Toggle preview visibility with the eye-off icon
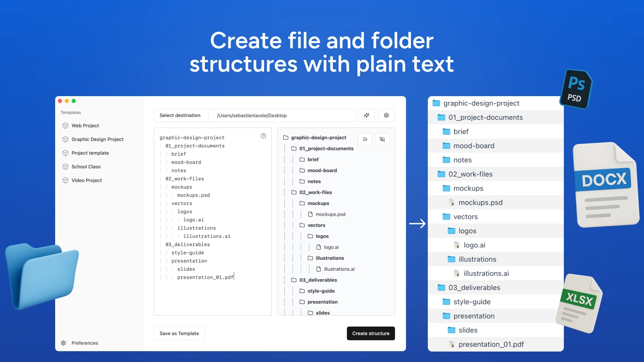 (x=382, y=139)
